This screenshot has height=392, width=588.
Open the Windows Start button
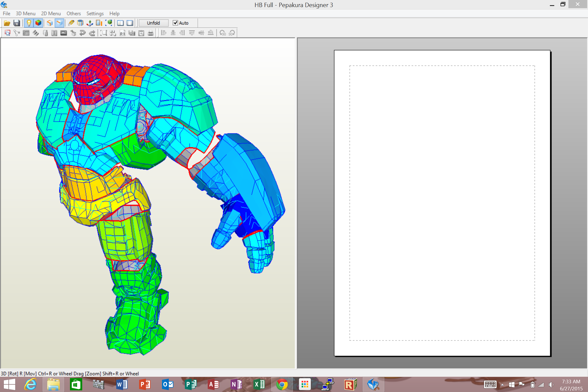tap(10, 384)
